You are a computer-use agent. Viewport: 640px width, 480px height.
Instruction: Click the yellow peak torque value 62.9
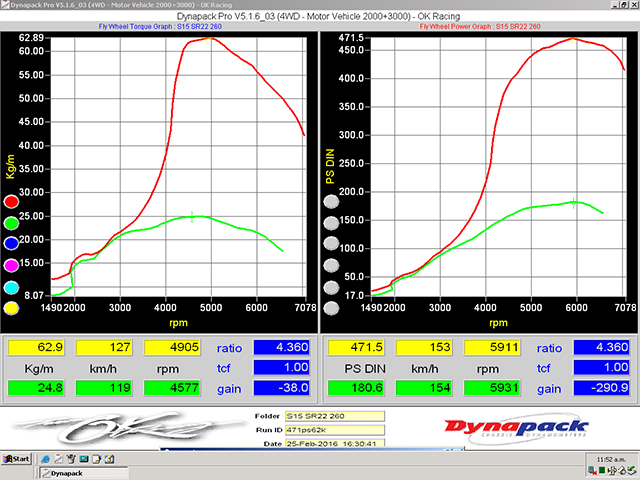point(36,347)
